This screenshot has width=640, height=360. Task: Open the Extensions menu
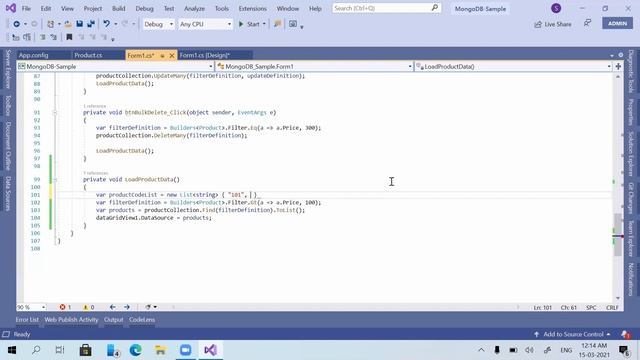click(253, 9)
